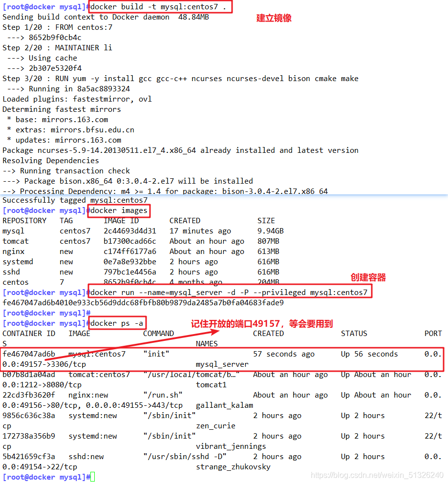Click the 'SIZE' column header in images table

[x=266, y=221]
